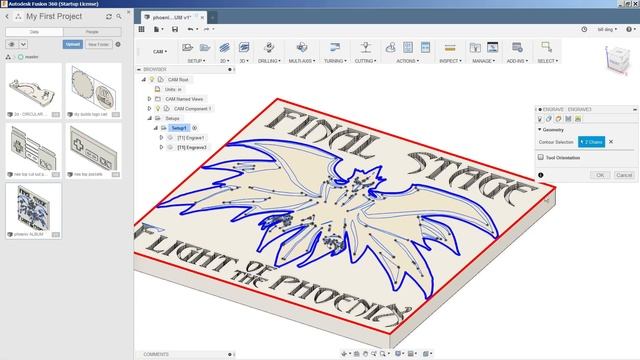Toggle CAM Root visibility light bulb
The height and width of the screenshot is (360, 640).
[x=152, y=79]
